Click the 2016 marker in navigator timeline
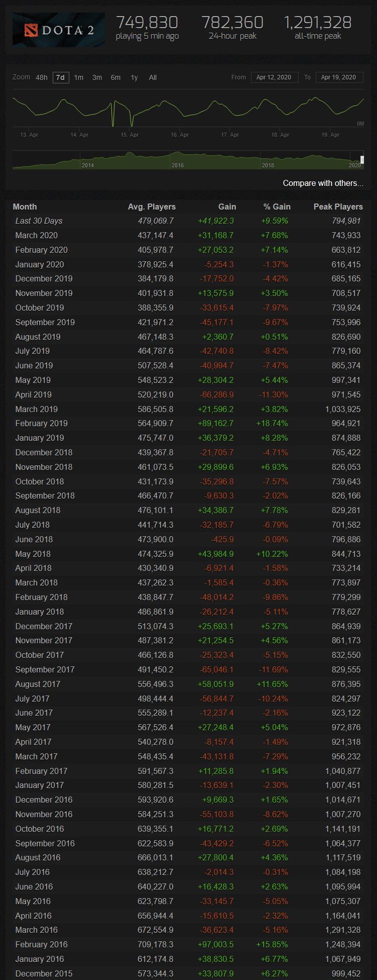 [177, 165]
